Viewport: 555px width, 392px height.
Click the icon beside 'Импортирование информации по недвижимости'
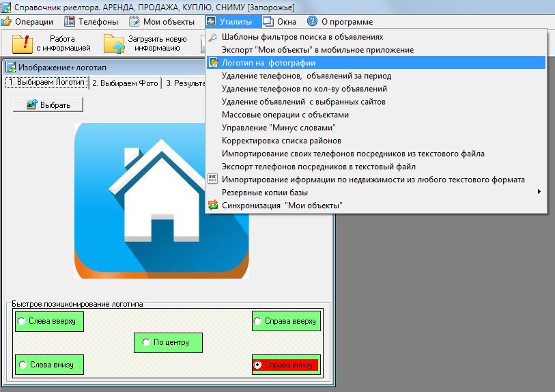click(x=213, y=180)
